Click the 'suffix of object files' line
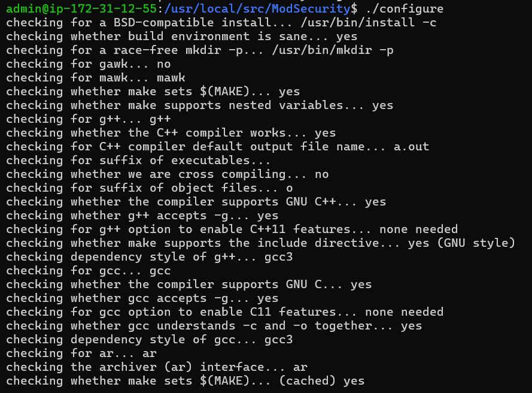The height and width of the screenshot is (393, 532). coord(150,188)
